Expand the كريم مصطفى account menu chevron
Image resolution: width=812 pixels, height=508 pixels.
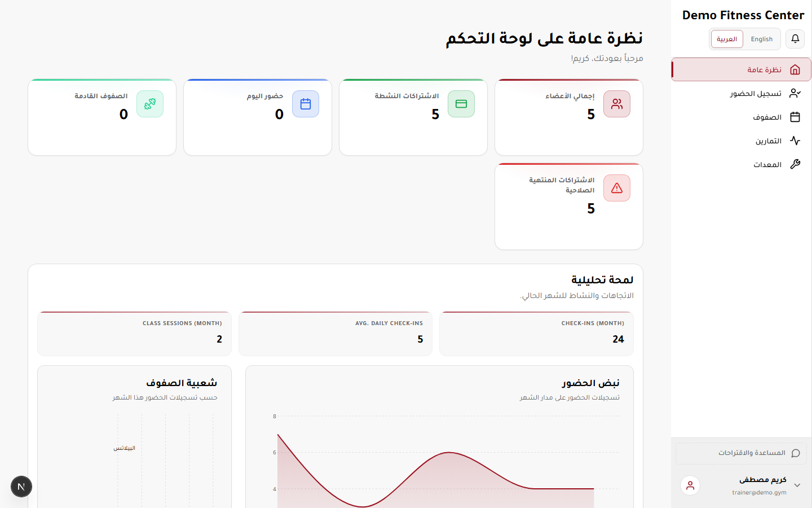[797, 485]
